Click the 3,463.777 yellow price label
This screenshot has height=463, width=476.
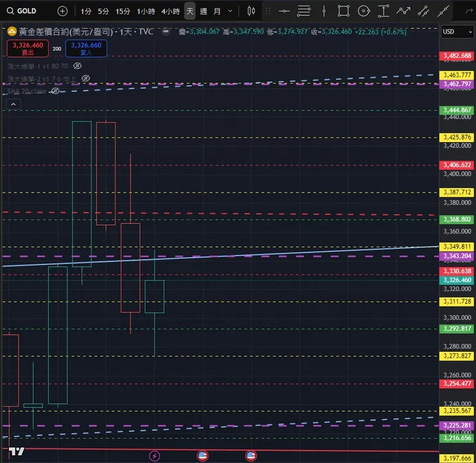pos(457,75)
